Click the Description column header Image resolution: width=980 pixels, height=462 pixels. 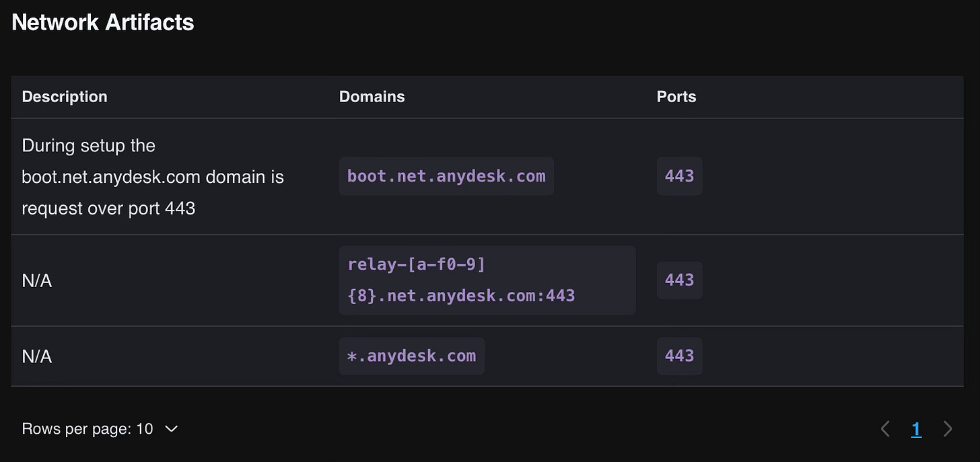(x=65, y=97)
